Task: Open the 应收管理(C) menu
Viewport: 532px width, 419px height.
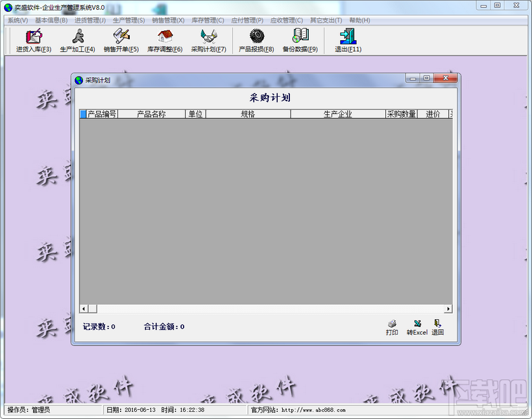Action: [x=287, y=20]
